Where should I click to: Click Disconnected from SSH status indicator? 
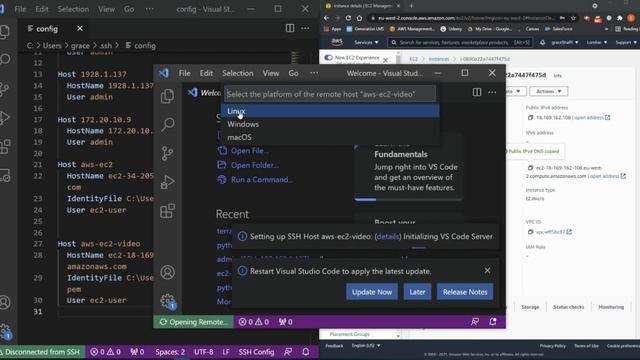42,351
